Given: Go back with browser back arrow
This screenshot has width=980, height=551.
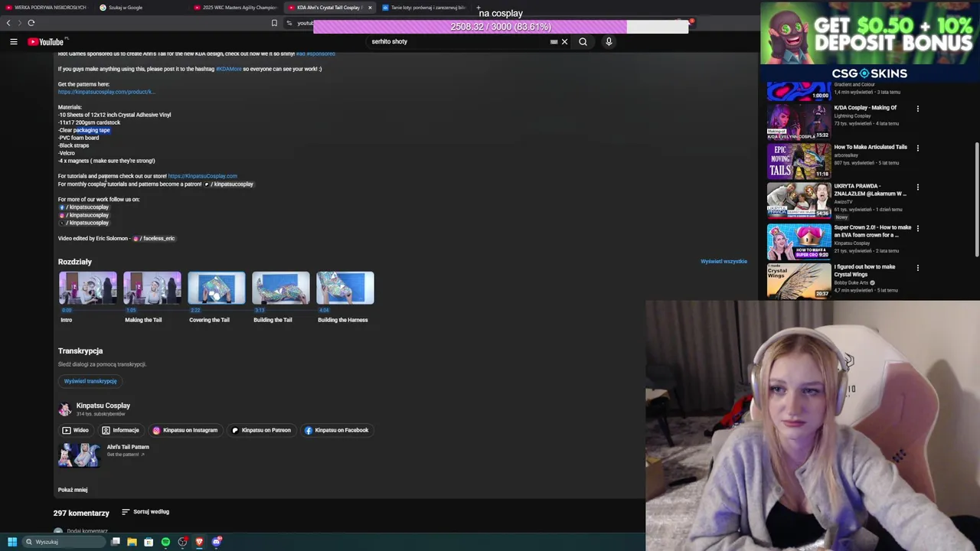Looking at the screenshot, I should click(x=8, y=23).
